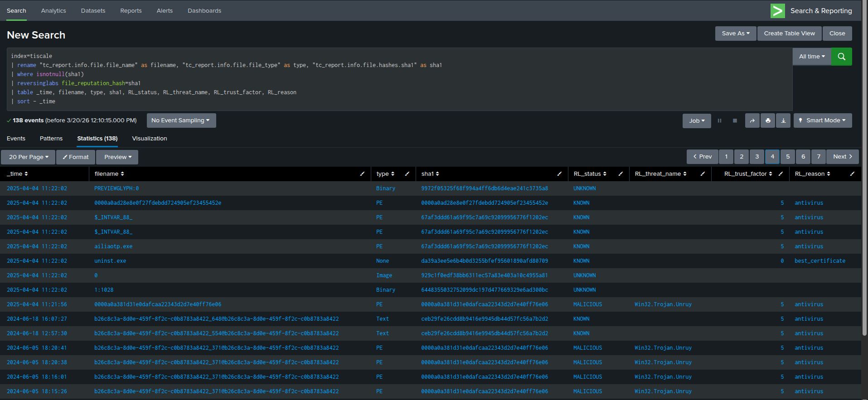Go to the Prev results page
Image resolution: width=868 pixels, height=400 pixels.
(x=703, y=157)
